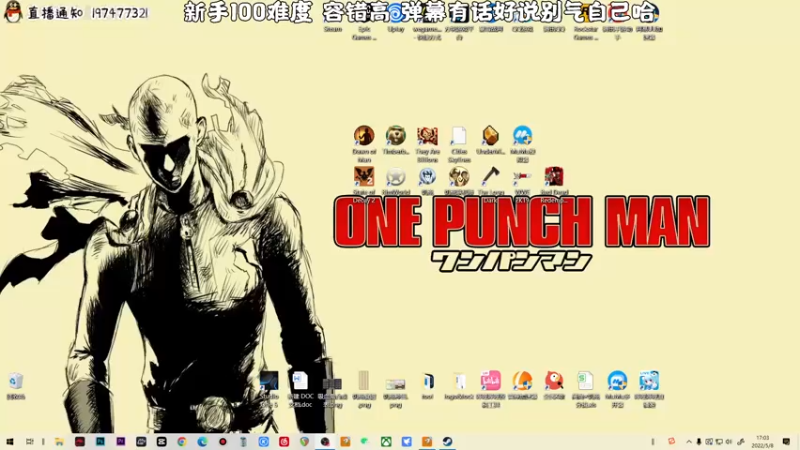Open the Don't Starve Together group icon
This screenshot has height=450, width=800.
tap(459, 177)
